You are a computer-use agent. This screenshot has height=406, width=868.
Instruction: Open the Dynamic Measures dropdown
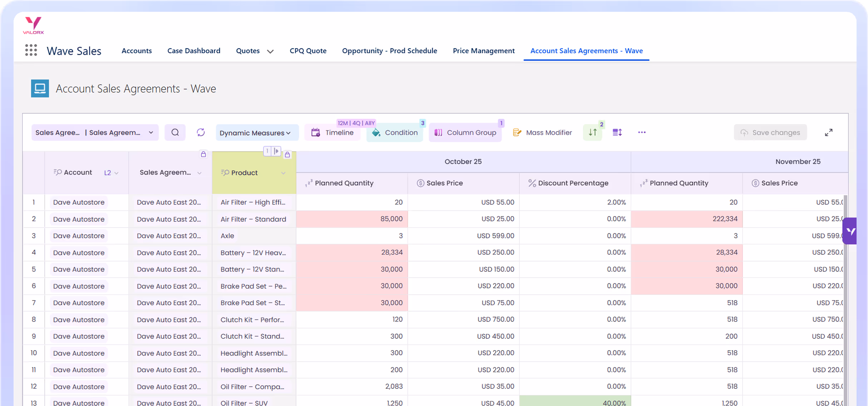point(256,133)
